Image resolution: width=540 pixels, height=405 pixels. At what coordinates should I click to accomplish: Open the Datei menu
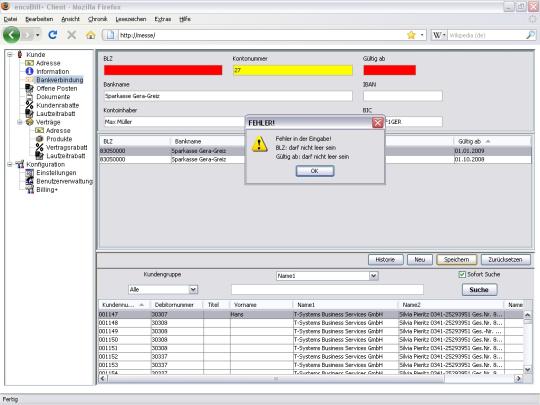point(10,19)
